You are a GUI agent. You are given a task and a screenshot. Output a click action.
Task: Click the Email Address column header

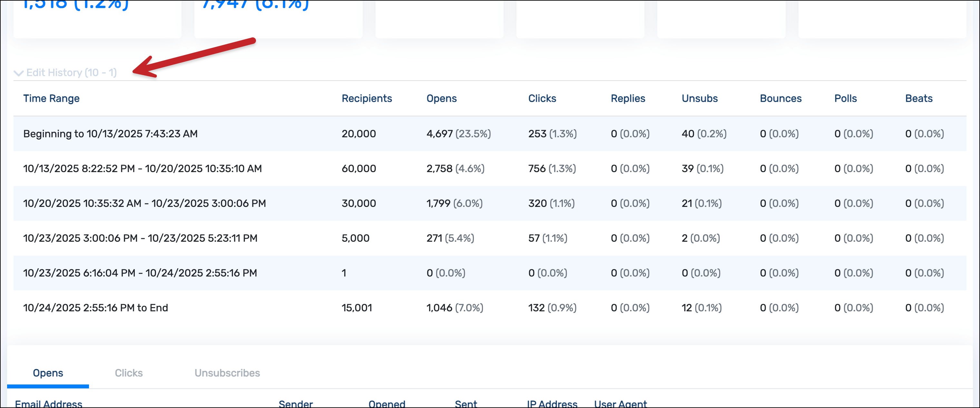(49, 403)
